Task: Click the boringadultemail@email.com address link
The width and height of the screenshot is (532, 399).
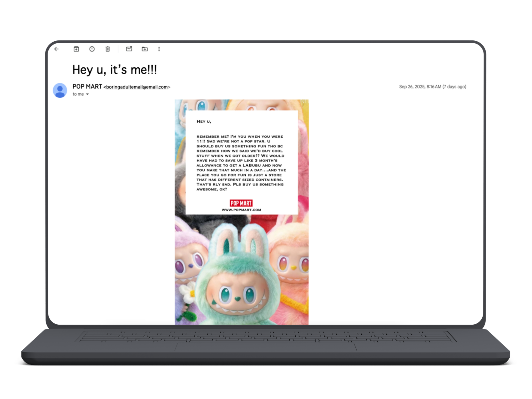Action: 137,87
